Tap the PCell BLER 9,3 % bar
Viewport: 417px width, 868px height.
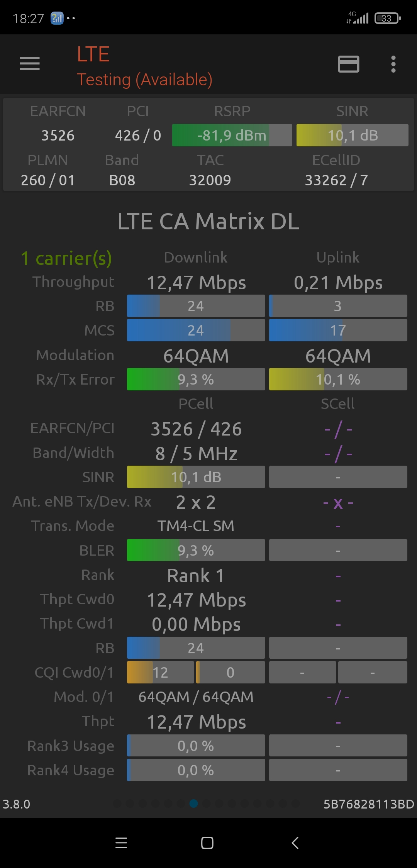196,550
